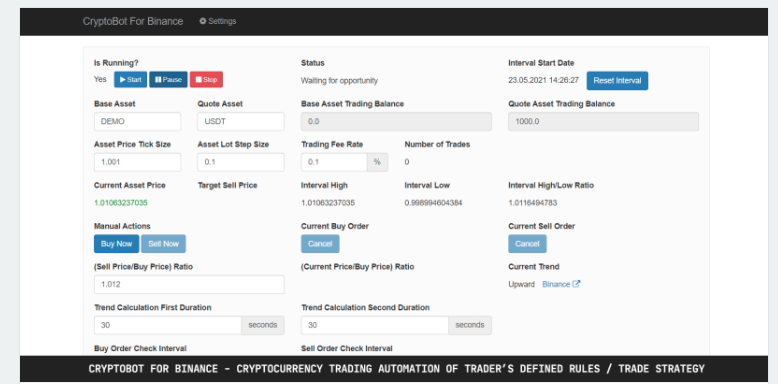Viewport: 778px width, 384px height.
Task: Edit the Trading Fee Rate field
Action: 334,162
